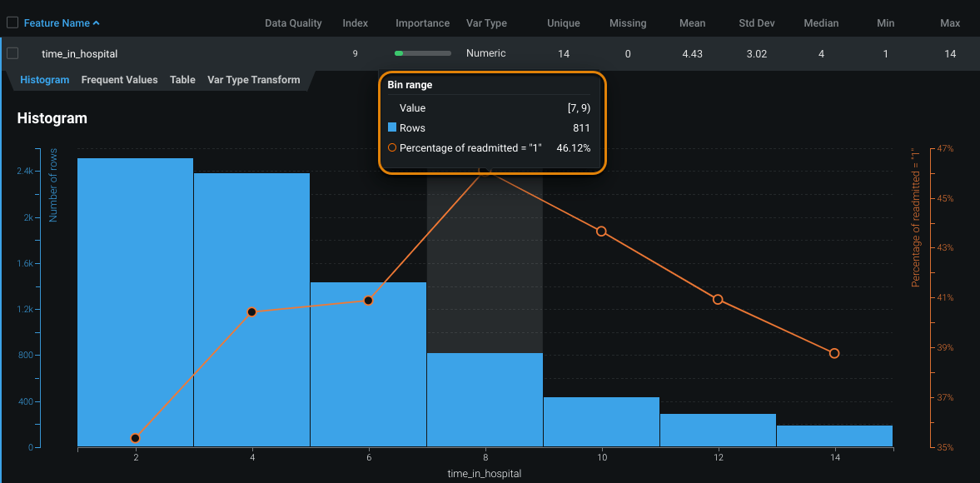This screenshot has width=980, height=483.
Task: Sort by Mean column header
Action: pos(693,23)
